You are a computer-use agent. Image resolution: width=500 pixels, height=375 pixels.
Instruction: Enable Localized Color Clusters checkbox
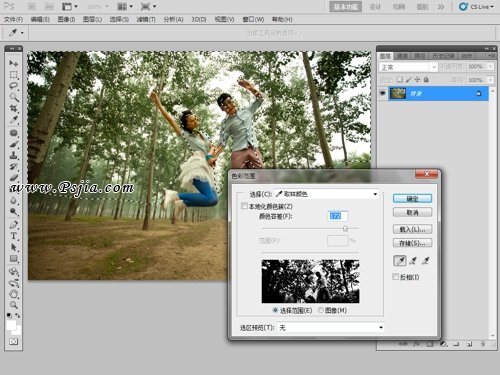click(244, 206)
